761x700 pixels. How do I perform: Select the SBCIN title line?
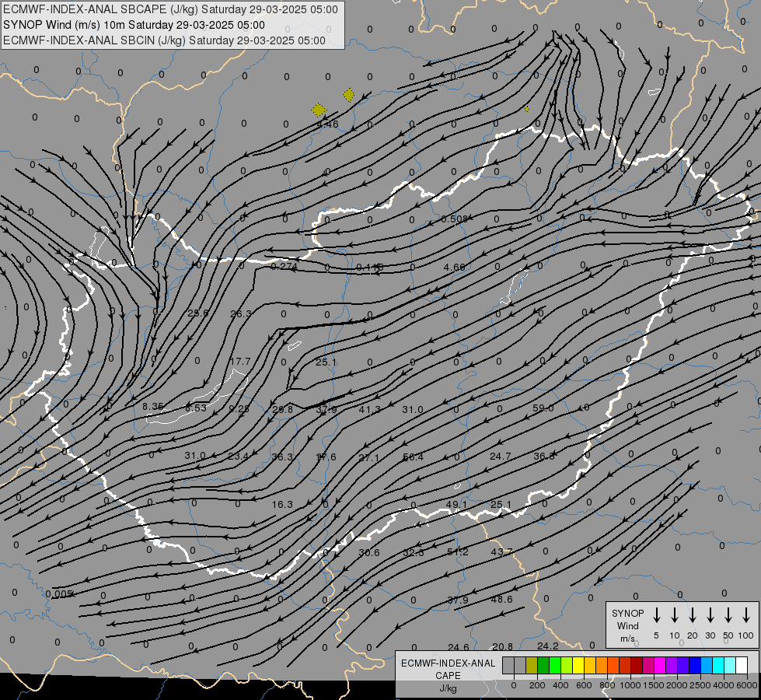(x=164, y=40)
